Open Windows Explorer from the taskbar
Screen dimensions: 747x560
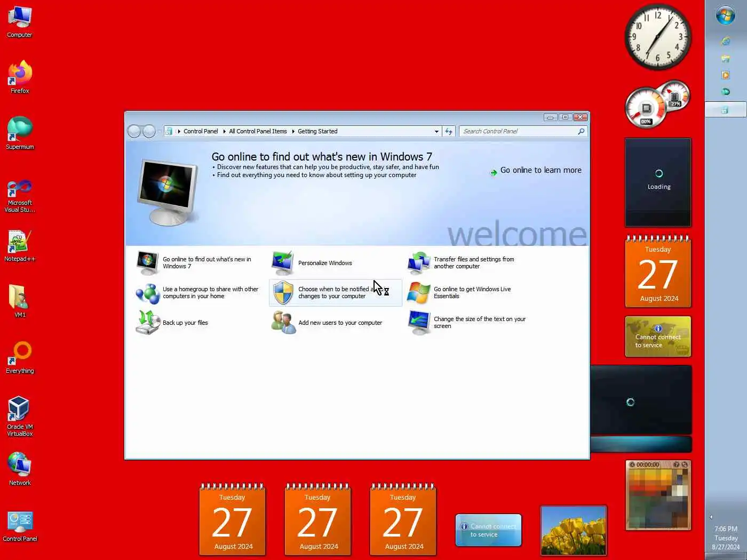pos(726,59)
